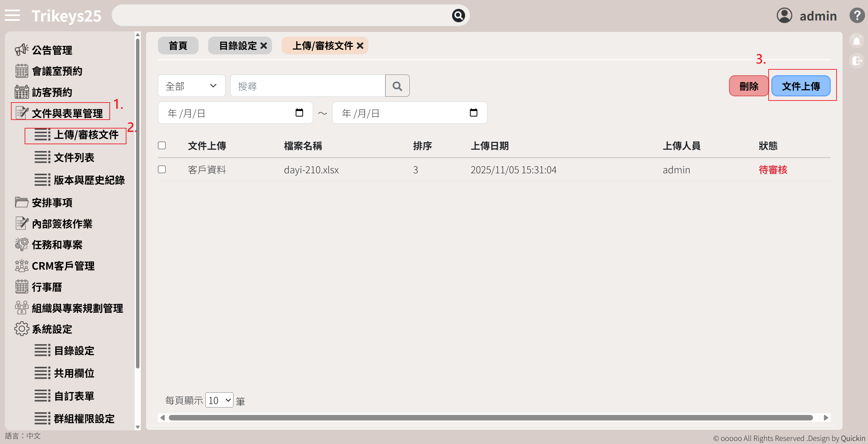Screen dimensions: 868x444
Task: Click the admin user avatar icon
Action: click(x=784, y=15)
